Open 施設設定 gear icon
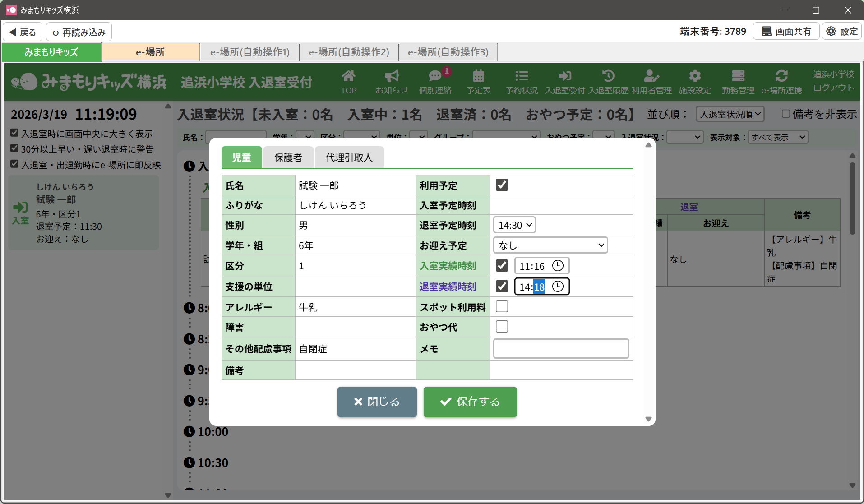This screenshot has width=864, height=504. (x=695, y=82)
